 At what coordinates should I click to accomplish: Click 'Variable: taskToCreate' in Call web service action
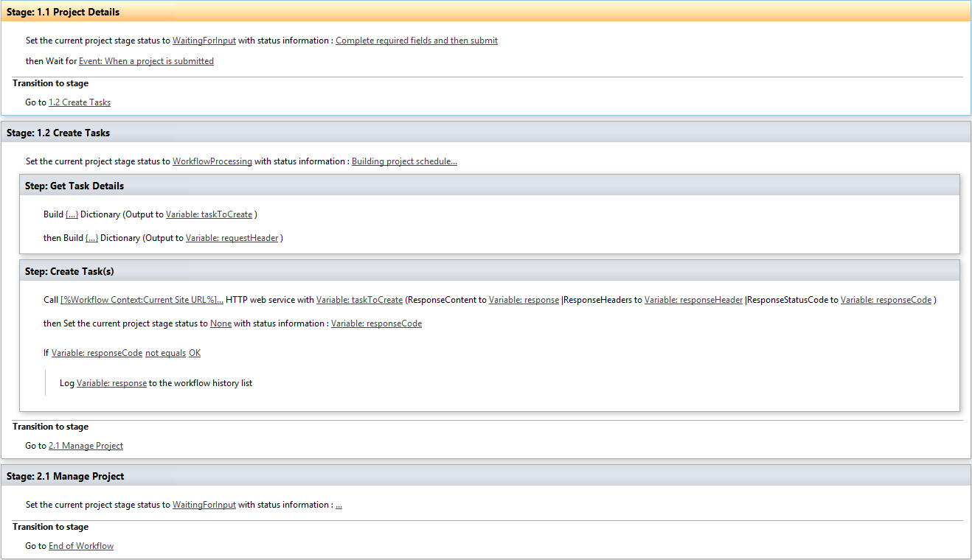[360, 300]
